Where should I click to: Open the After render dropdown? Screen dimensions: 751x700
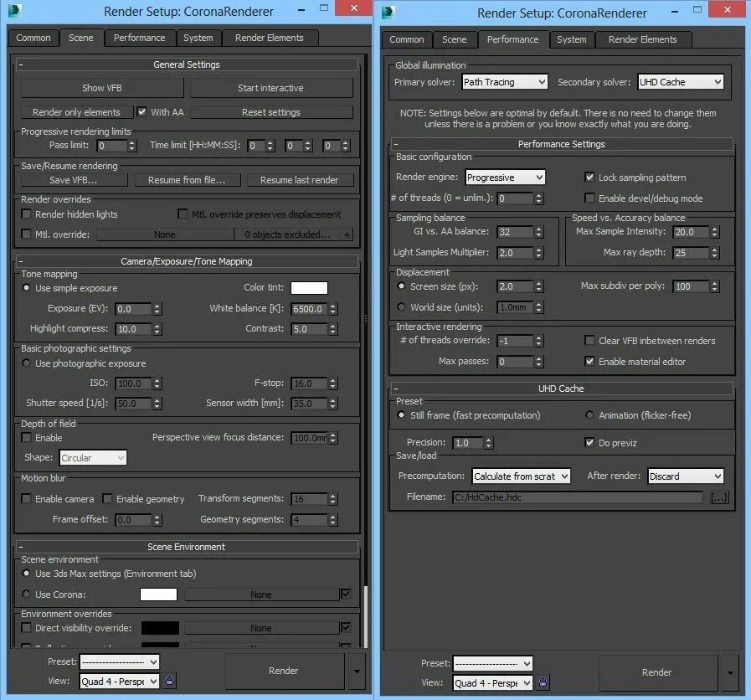(686, 476)
